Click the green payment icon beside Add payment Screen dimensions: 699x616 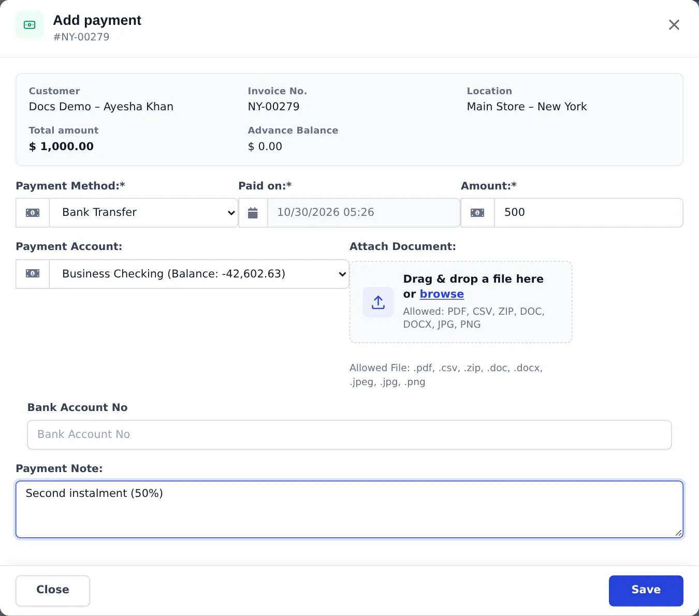(30, 25)
